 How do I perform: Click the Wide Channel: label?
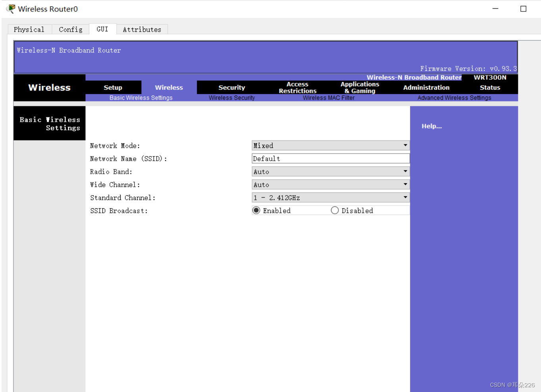(115, 185)
